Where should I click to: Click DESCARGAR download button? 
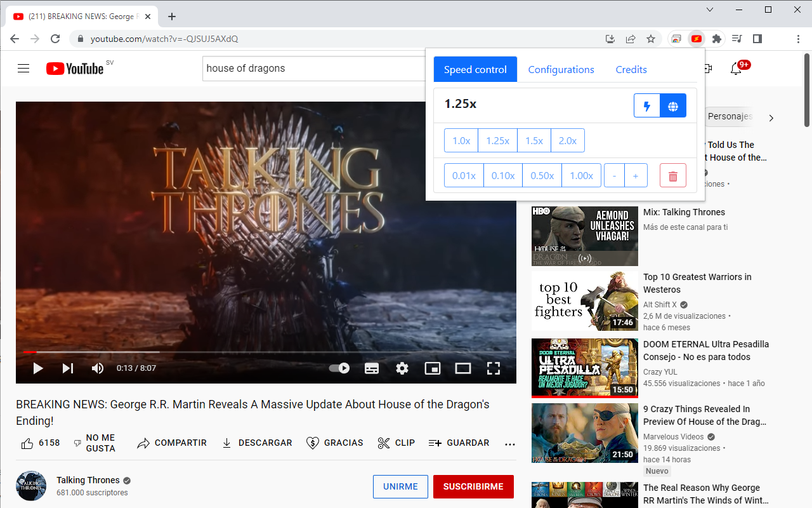[x=256, y=443]
